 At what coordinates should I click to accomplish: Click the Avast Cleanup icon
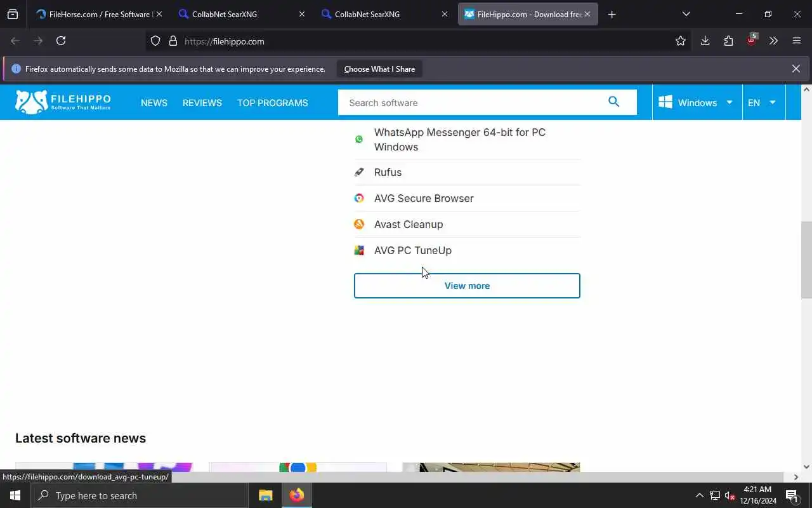tap(359, 224)
